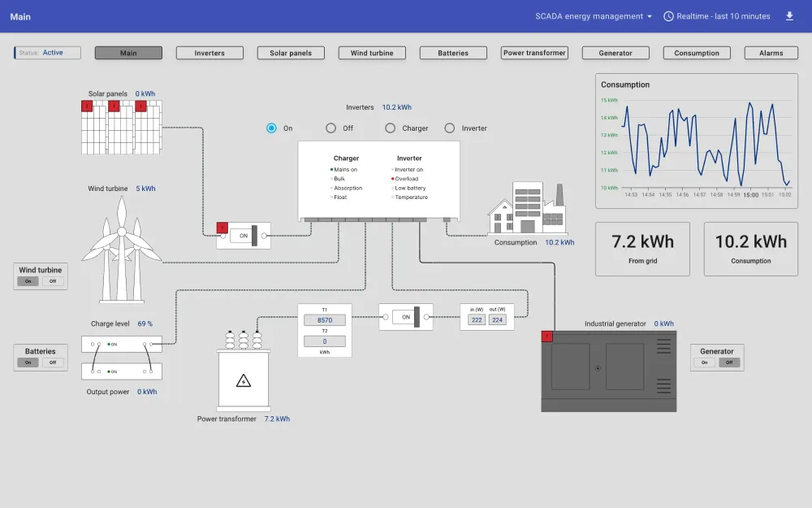Click the Status Active indicator

coord(47,52)
